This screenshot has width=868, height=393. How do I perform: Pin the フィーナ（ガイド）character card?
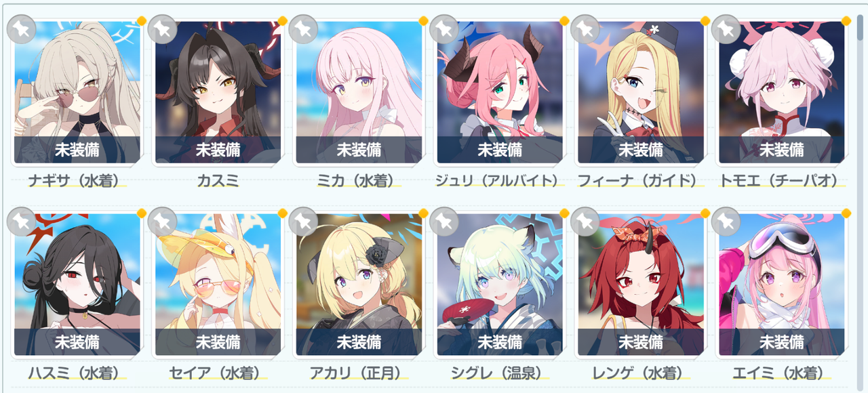click(x=585, y=29)
